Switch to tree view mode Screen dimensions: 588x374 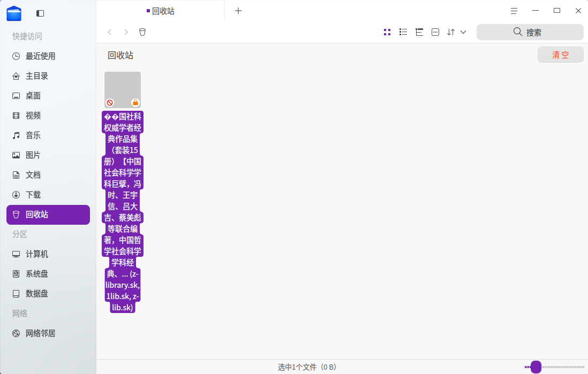point(419,32)
